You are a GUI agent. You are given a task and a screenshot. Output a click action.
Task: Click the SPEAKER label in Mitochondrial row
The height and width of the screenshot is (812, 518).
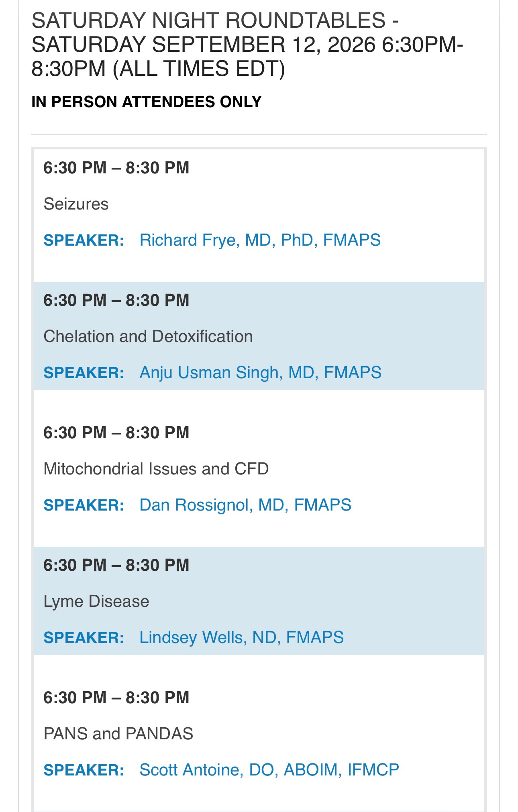pos(84,505)
